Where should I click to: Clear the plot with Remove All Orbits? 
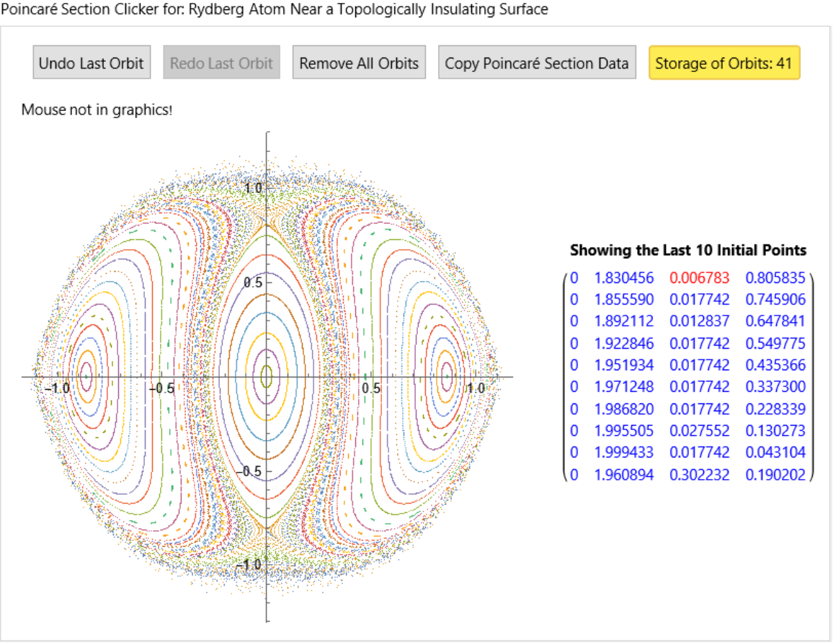click(359, 63)
